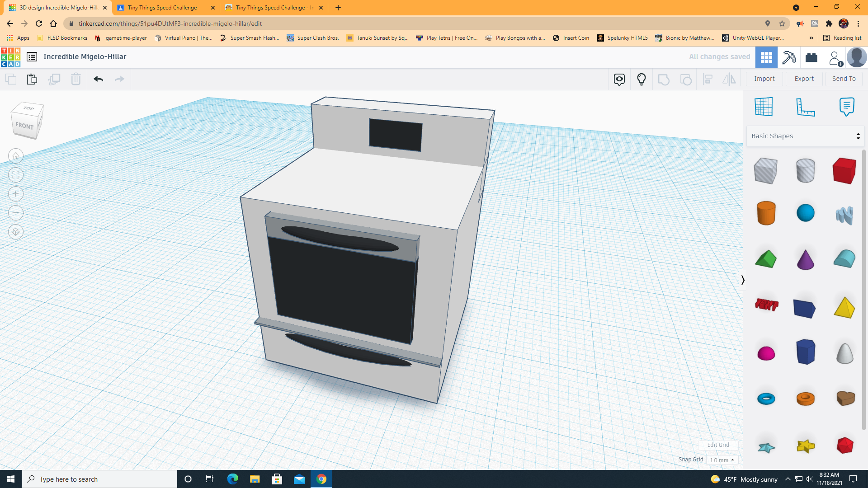868x488 pixels.
Task: Click the Edit Grid button
Action: (x=718, y=445)
